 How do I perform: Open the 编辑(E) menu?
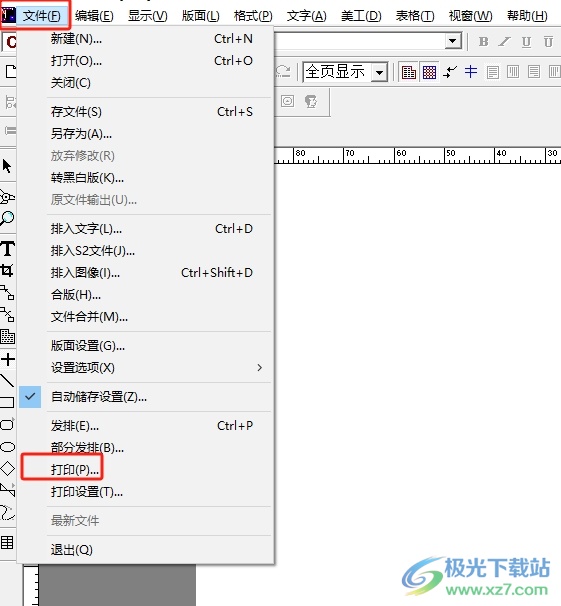(94, 16)
